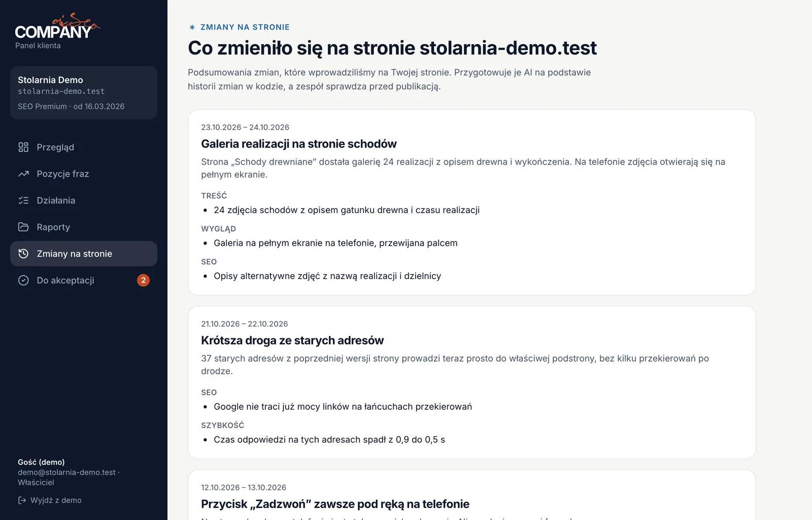Viewport: 812px width, 520px height.
Task: Click the Pozycje fraz trend-arrow icon
Action: [x=23, y=174]
